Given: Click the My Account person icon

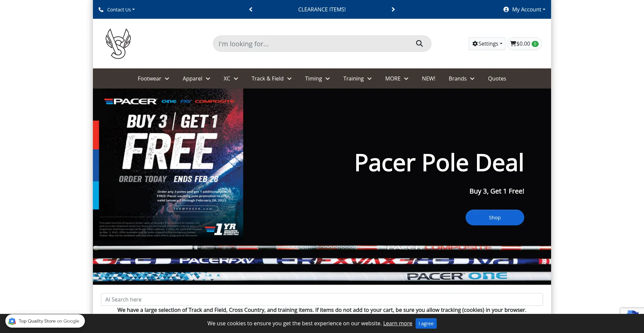Looking at the screenshot, I should (x=506, y=9).
